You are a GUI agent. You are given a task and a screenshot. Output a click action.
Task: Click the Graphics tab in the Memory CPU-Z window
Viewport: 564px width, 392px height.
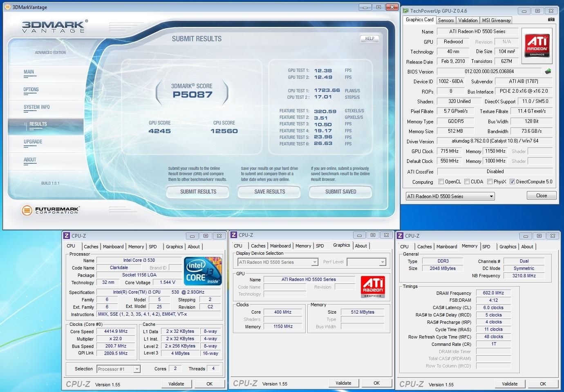click(x=508, y=247)
